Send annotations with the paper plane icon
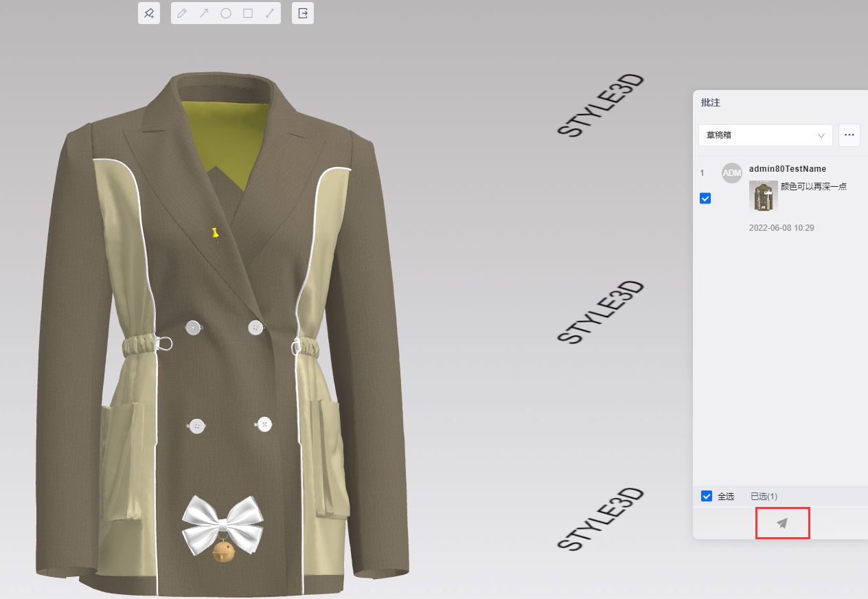 click(782, 523)
